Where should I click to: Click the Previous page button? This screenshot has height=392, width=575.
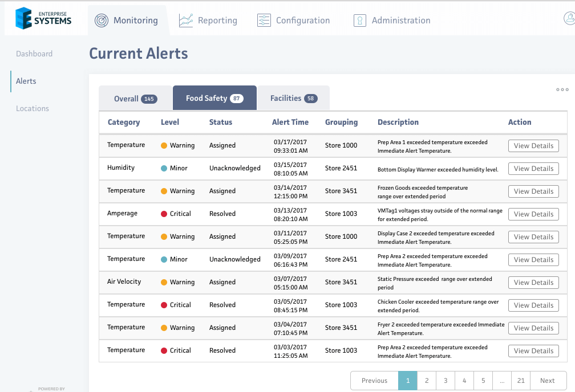(x=374, y=381)
